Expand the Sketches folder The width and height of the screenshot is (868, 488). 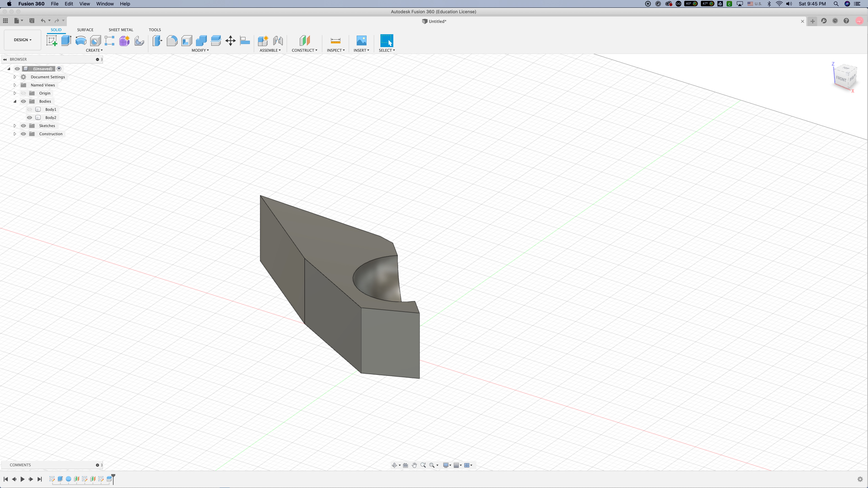(15, 126)
